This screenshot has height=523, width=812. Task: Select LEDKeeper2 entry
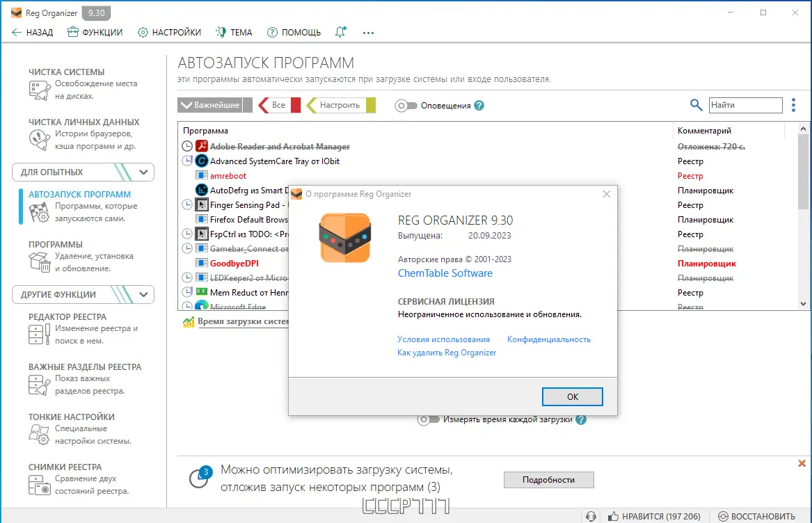pyautogui.click(x=248, y=278)
